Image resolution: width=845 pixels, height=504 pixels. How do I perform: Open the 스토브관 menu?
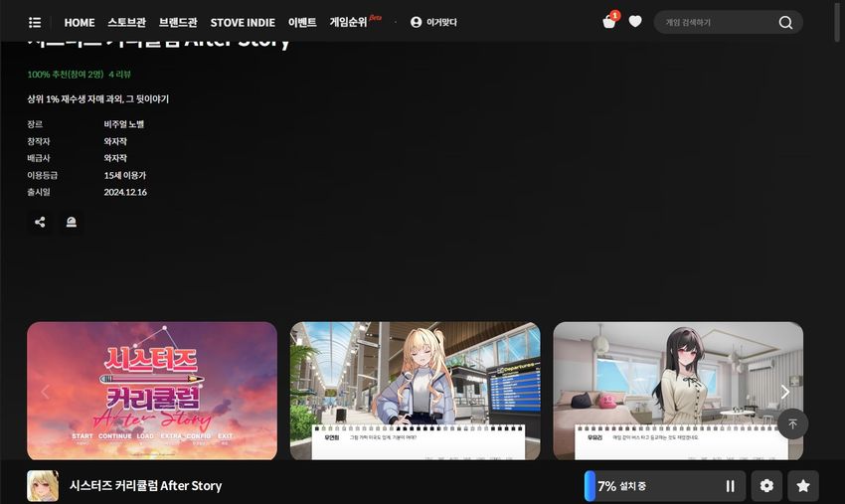tap(126, 22)
